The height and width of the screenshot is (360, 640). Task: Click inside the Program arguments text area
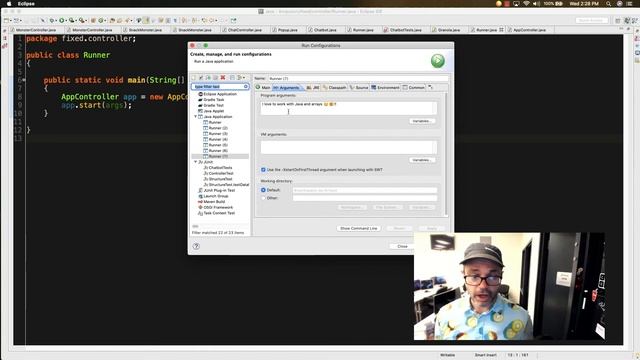(349, 108)
